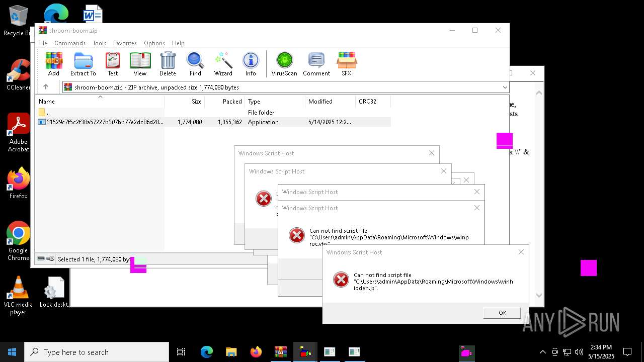
Task: Click the Windows Start button
Action: pyautogui.click(x=12, y=352)
